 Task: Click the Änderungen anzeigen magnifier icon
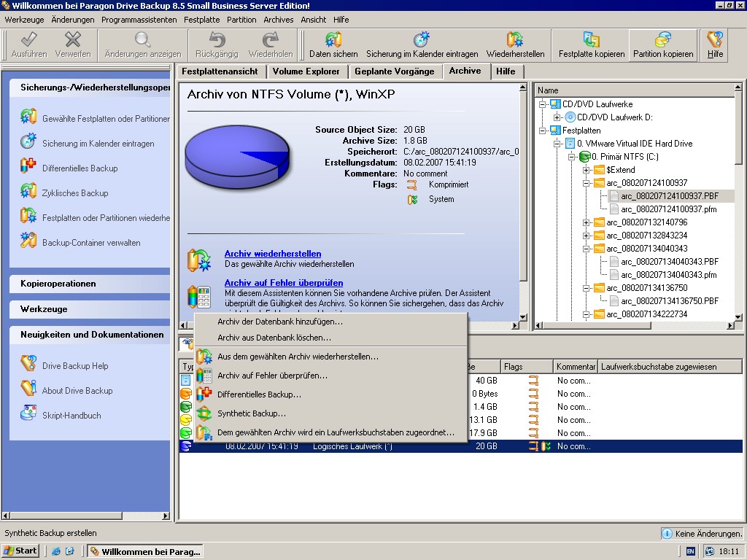[142, 39]
